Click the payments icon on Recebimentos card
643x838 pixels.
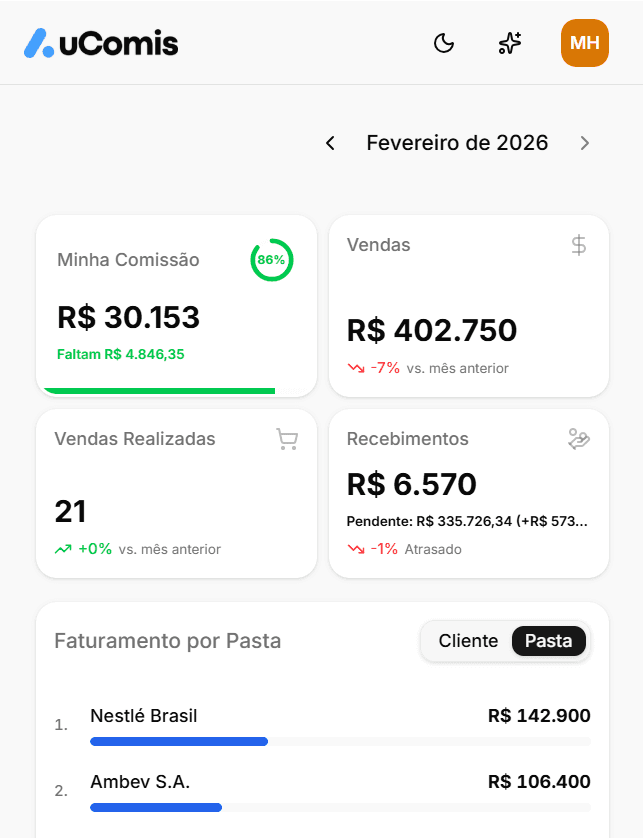pos(578,439)
